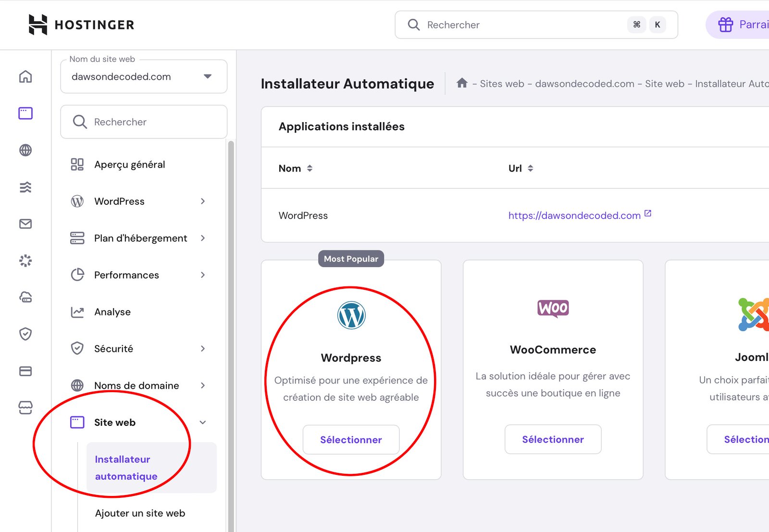Select Aperçu général in the sidebar

[x=129, y=164]
